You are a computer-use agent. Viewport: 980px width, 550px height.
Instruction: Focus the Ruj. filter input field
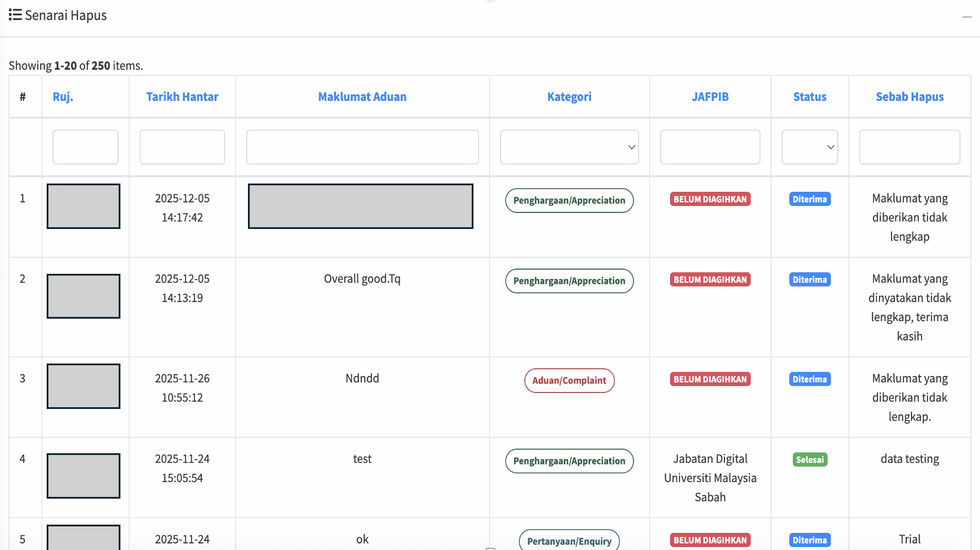click(x=86, y=147)
